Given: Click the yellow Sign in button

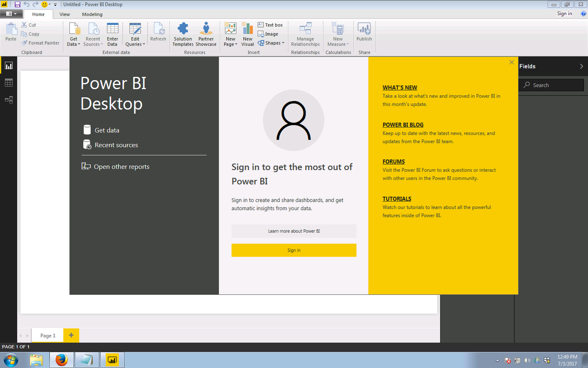Looking at the screenshot, I should (x=294, y=250).
